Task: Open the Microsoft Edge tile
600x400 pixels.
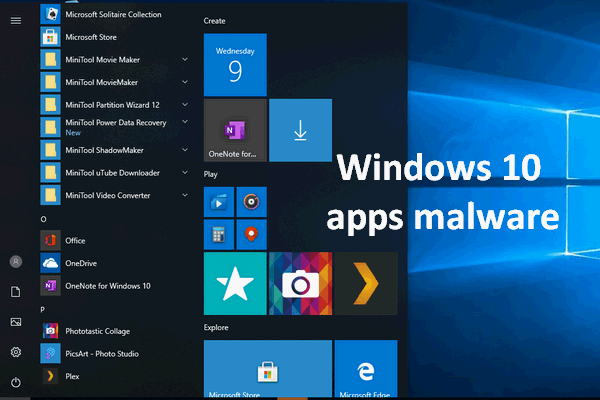Action: click(x=366, y=369)
